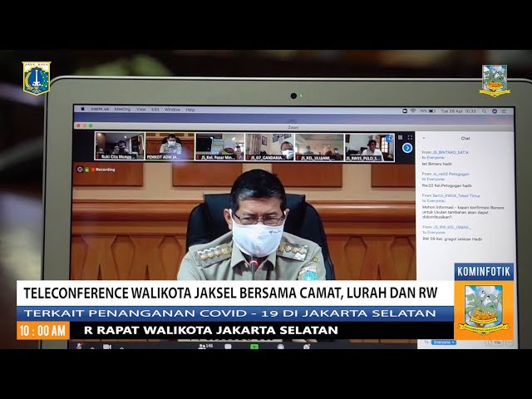The height and width of the screenshot is (399, 532).
Task: Click the green encryption lock icon
Action: click(x=86, y=170)
